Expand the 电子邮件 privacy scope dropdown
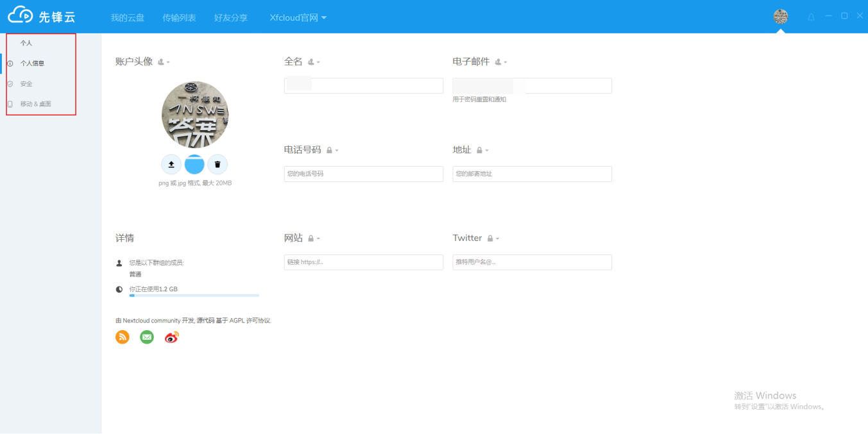 501,62
